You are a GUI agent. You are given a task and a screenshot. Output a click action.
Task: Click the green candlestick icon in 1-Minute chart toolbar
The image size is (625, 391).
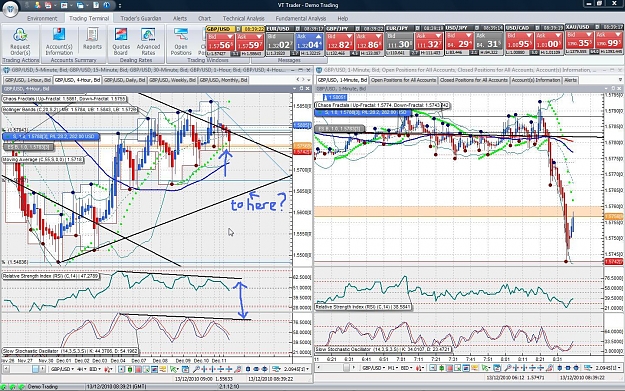442,368
